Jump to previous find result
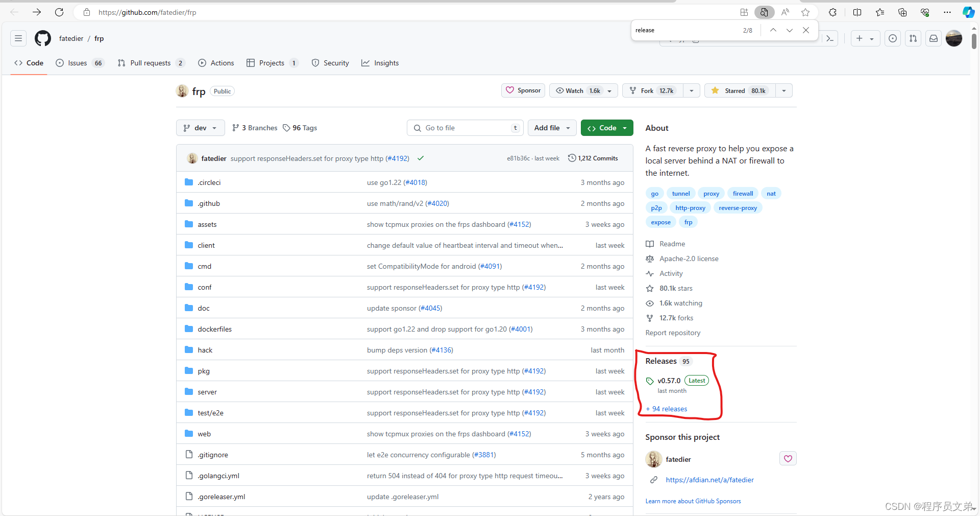The width and height of the screenshot is (980, 516). tap(773, 30)
